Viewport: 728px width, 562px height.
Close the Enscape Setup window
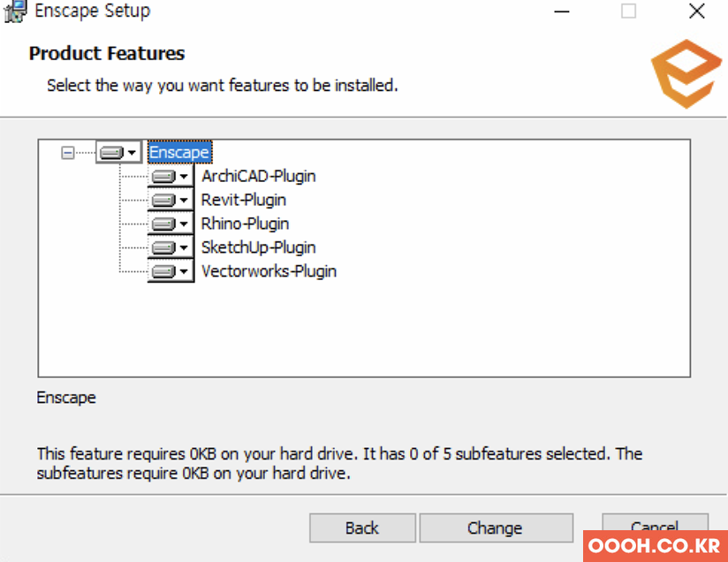click(696, 11)
